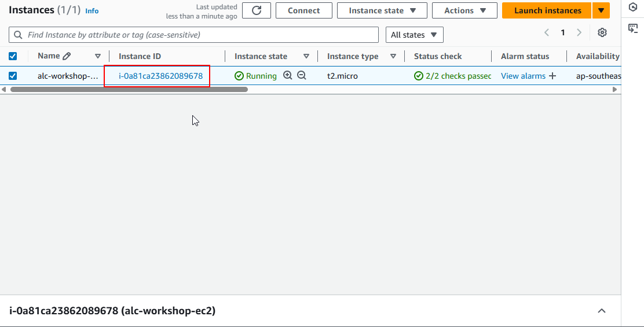Uncheck the alc-workshop instance row checkbox

coord(13,76)
